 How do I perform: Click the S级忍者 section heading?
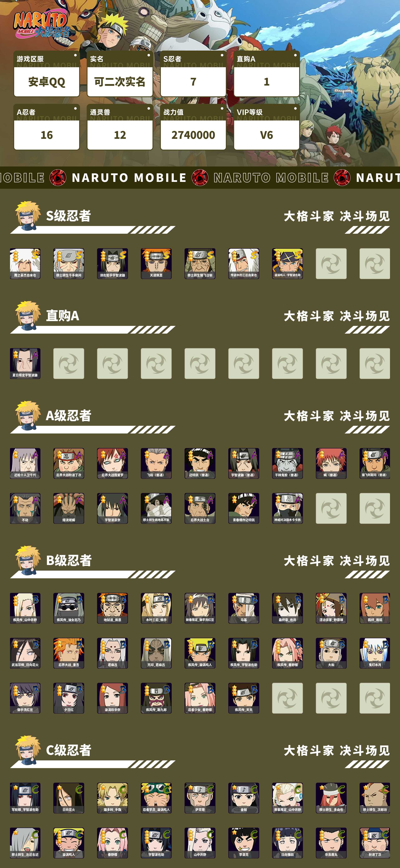[x=69, y=216]
